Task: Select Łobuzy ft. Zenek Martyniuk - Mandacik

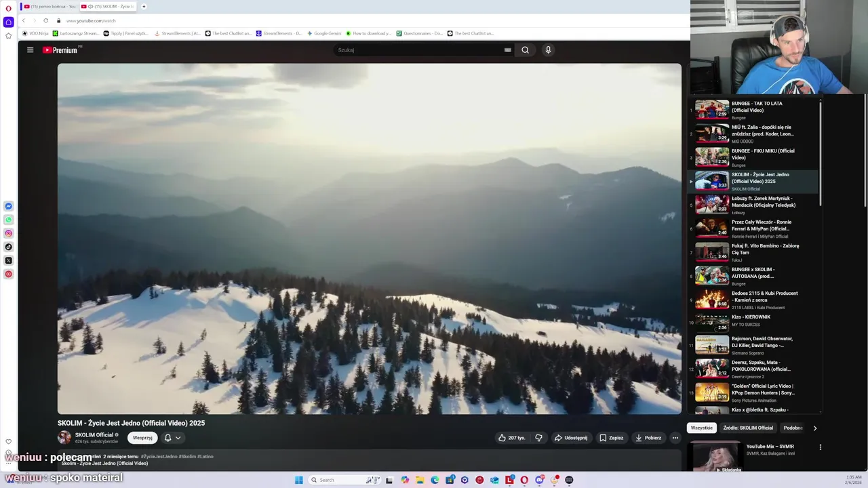Action: click(x=754, y=205)
